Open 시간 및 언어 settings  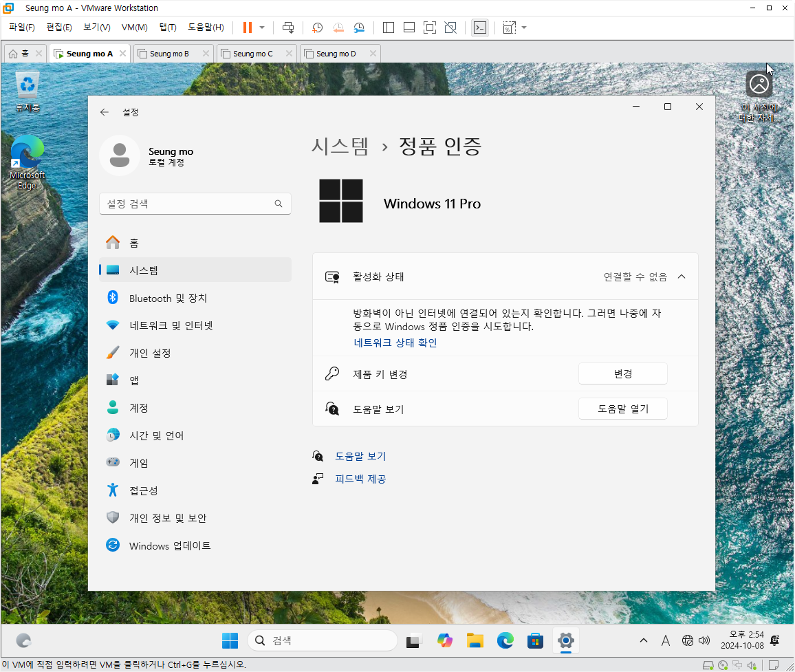[195, 435]
